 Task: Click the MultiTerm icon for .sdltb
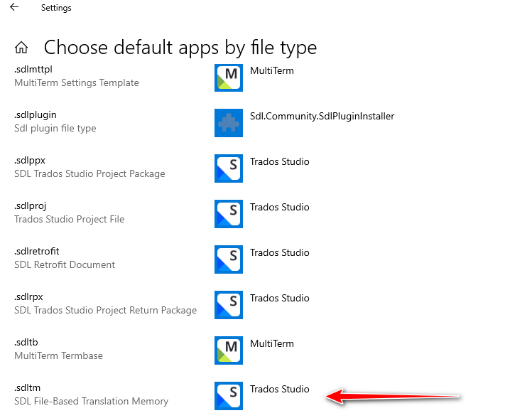click(x=228, y=350)
